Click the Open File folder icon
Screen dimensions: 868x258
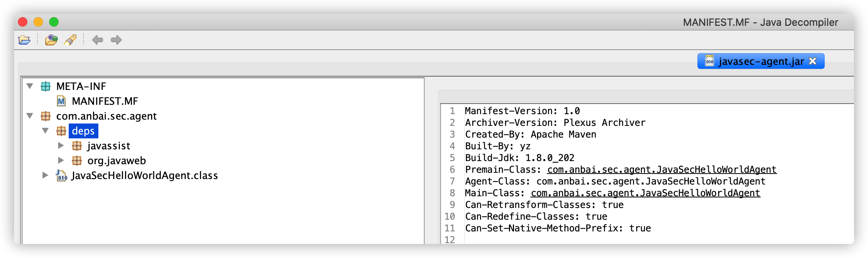24,40
